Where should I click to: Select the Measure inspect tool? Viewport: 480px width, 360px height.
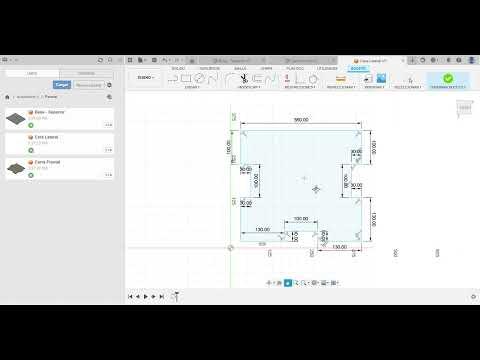tap(341, 79)
